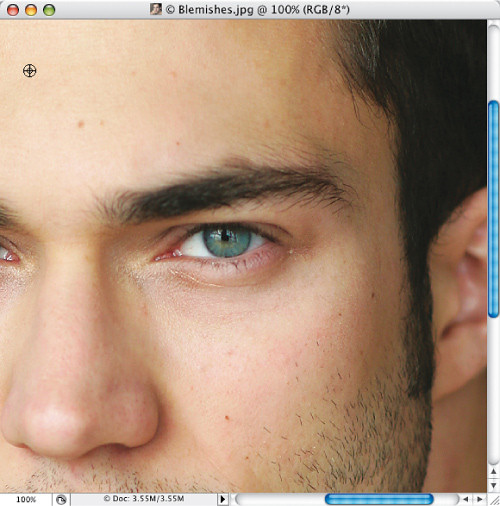Click the vertical scrollbar up arrow
Image resolution: width=500 pixels, height=506 pixels.
pos(493,471)
